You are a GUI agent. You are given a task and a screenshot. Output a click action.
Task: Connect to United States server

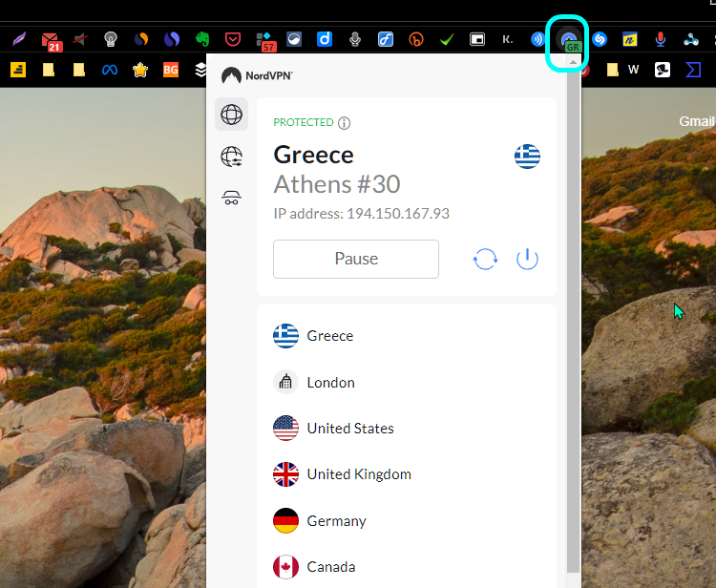pos(406,429)
